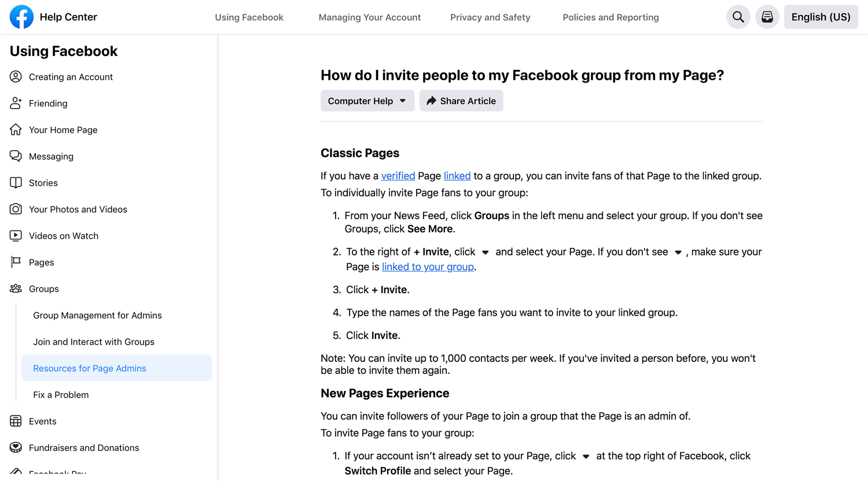This screenshot has height=481, width=868.
Task: Open Creating an Account section
Action: pos(71,77)
